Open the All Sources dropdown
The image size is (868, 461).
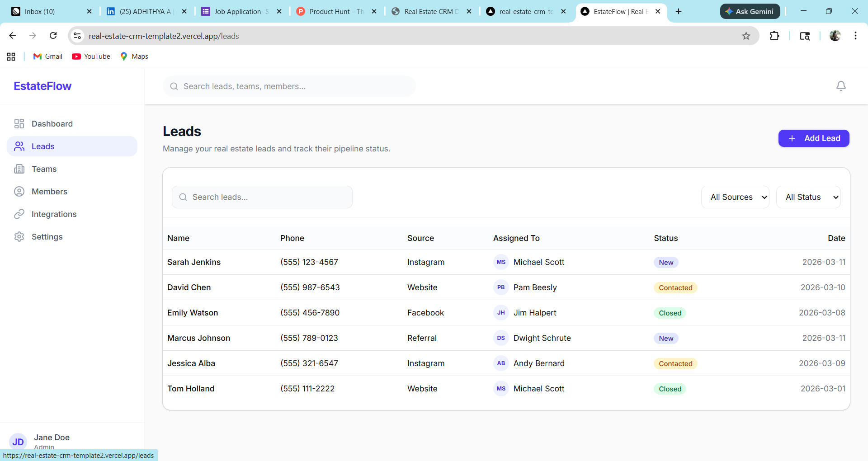pyautogui.click(x=735, y=197)
